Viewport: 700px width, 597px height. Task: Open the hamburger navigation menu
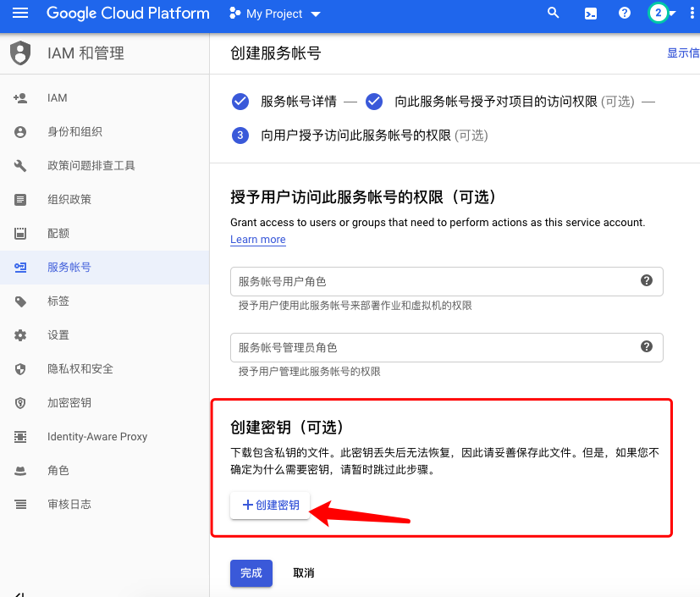(x=20, y=14)
